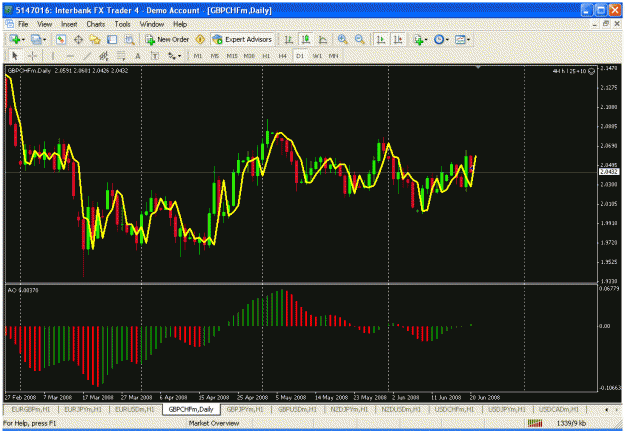Screen dimensions: 625x431
Task: Open the Charts menu
Action: pyautogui.click(x=96, y=24)
